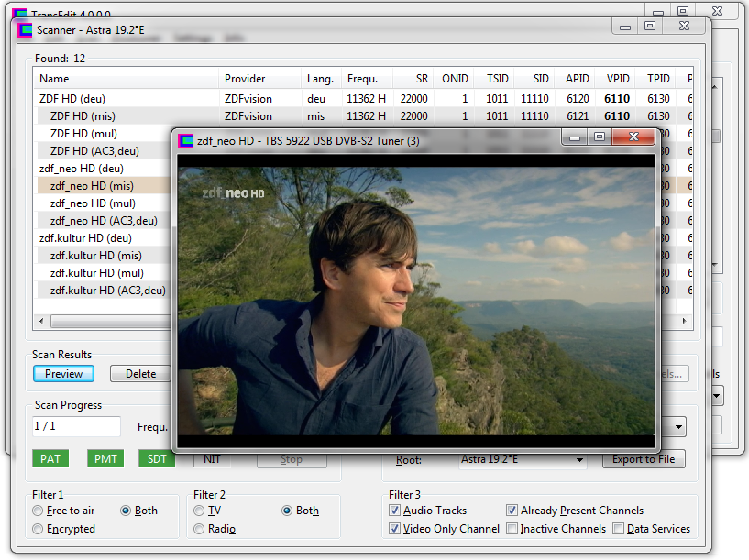Click the scroll up arrow in TransEdit window behind
Screen dimensions: 749x560
click(715, 87)
